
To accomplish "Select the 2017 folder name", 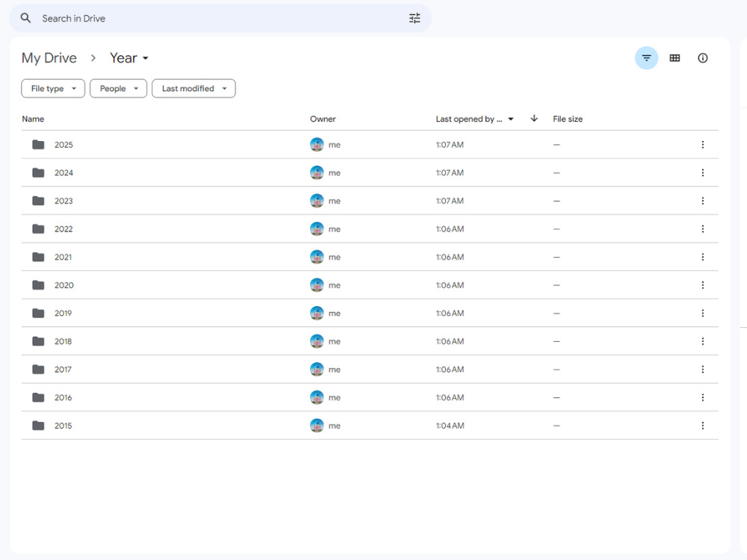I will click(63, 370).
